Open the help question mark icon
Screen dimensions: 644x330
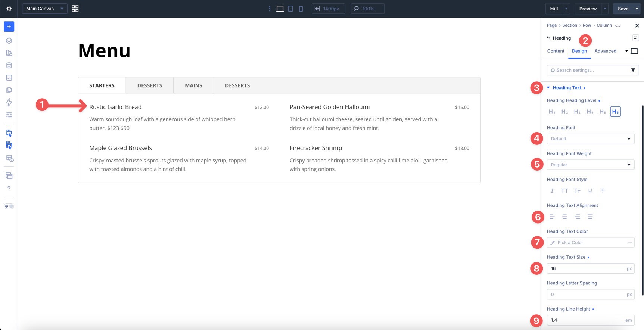pos(9,188)
